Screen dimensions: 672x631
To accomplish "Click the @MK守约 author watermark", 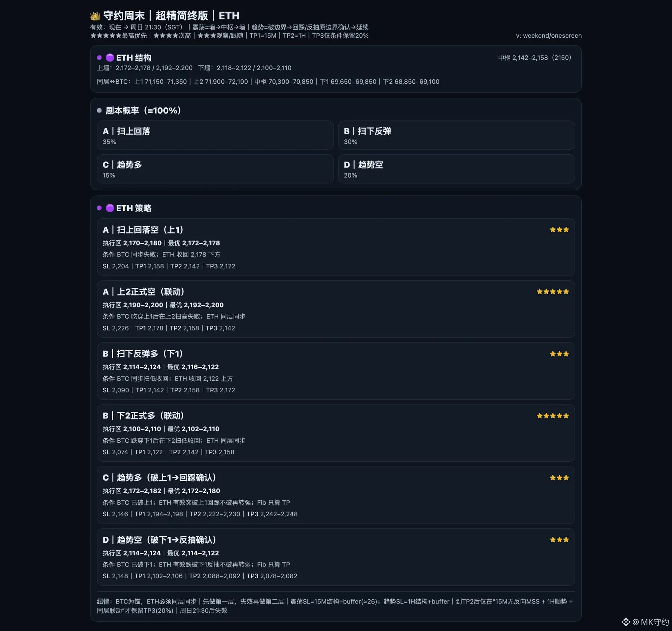I will [651, 622].
